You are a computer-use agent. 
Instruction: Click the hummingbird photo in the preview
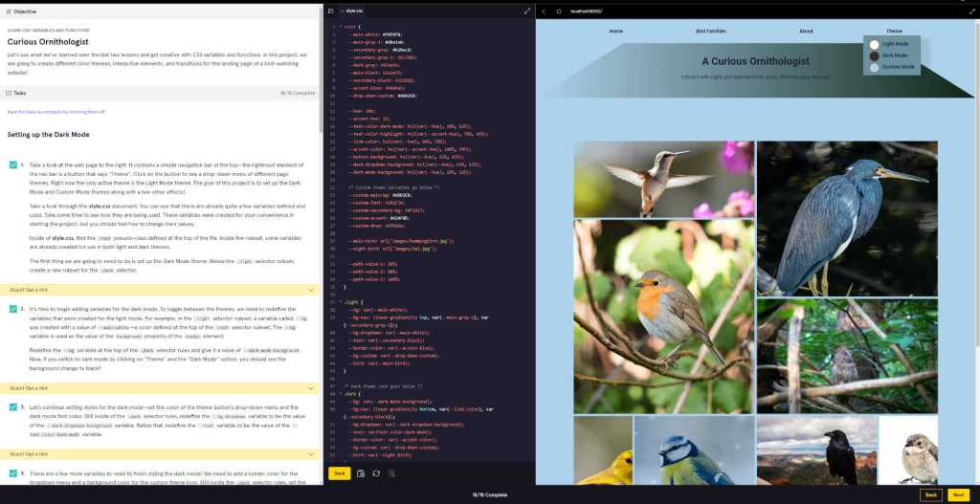coord(663,178)
